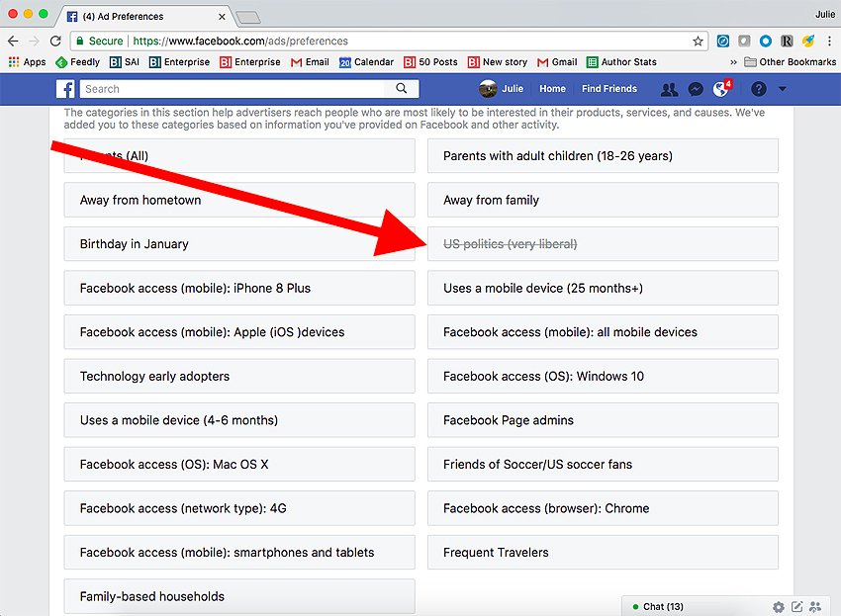Open Messenger messages icon
This screenshot has height=616, width=841.
pyautogui.click(x=696, y=89)
